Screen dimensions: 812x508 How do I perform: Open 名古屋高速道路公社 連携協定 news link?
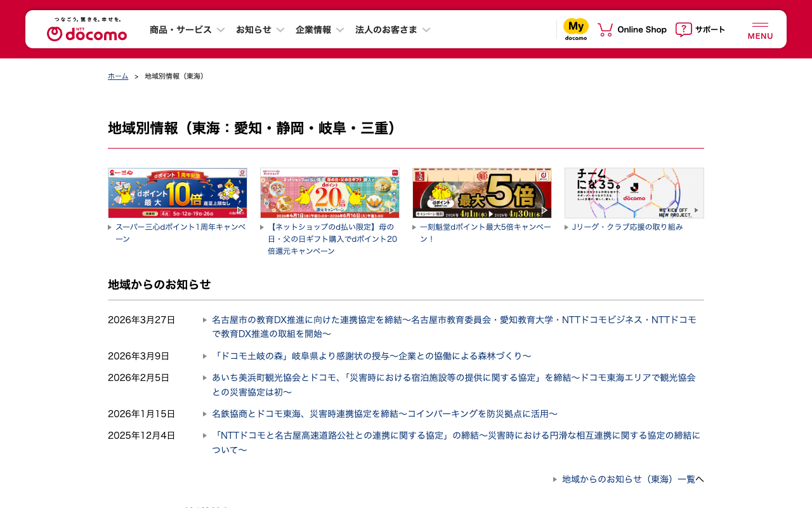(x=456, y=443)
